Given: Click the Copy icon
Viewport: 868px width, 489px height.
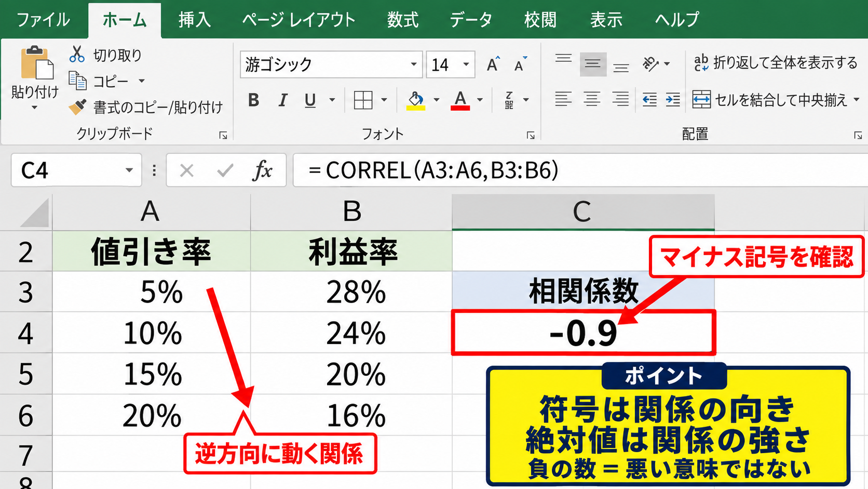Looking at the screenshot, I should coord(77,81).
